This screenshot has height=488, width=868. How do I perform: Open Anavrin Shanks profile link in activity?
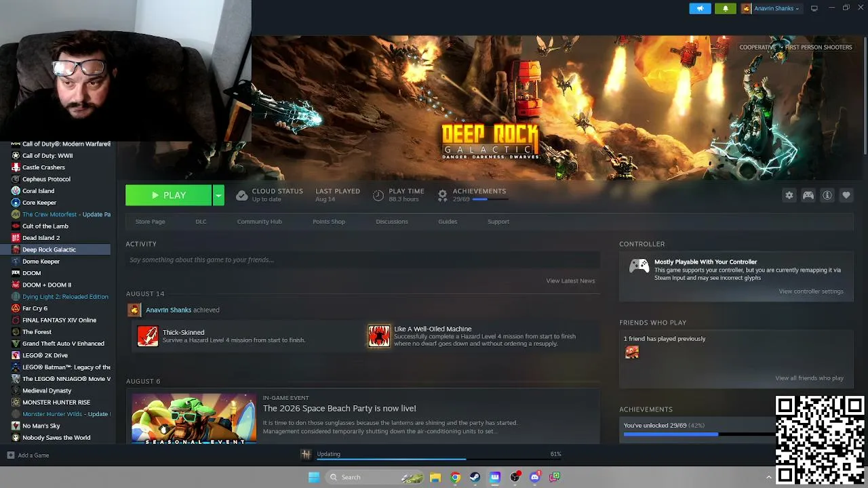(x=168, y=310)
